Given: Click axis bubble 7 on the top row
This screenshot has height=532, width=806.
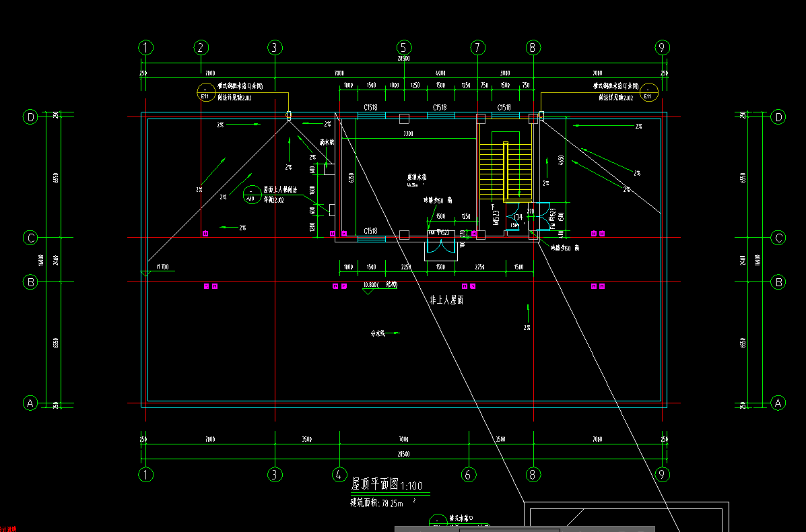Looking at the screenshot, I should tap(477, 47).
